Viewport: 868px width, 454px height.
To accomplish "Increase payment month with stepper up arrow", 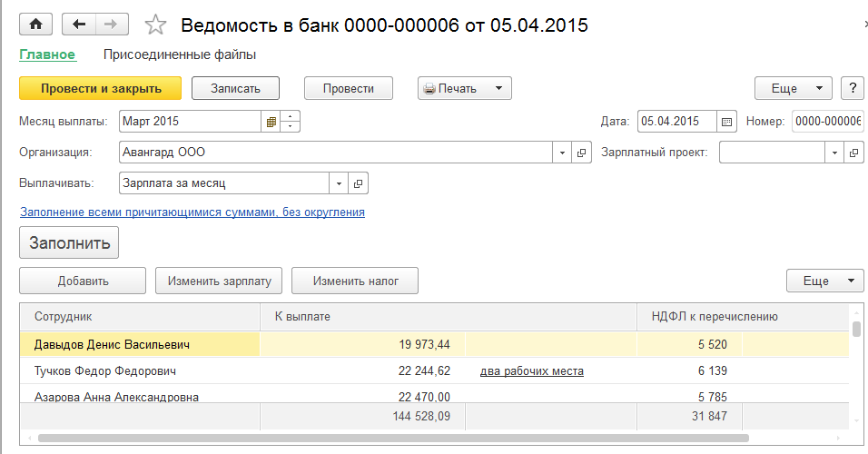I will point(291,116).
